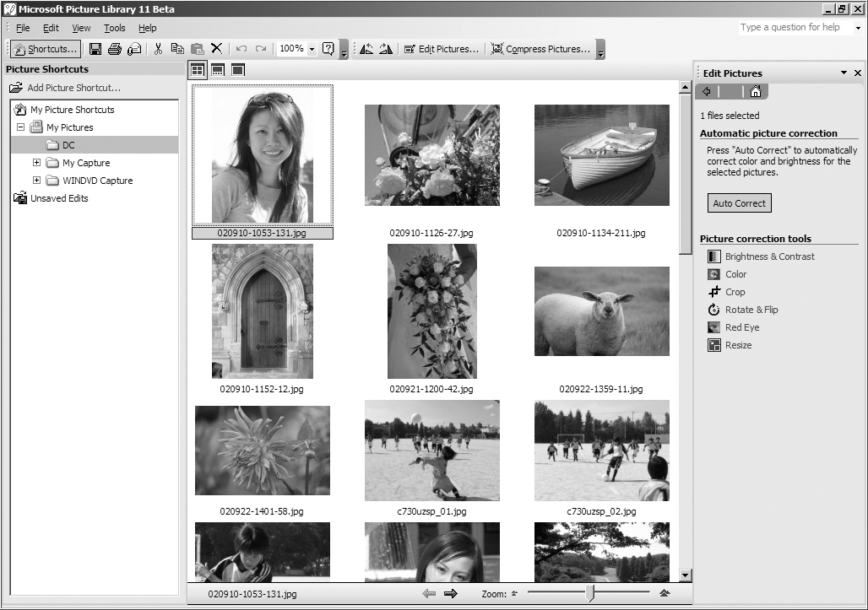Screen dimensions: 868x610
Task: Go to the next picture arrow
Action: (x=451, y=594)
